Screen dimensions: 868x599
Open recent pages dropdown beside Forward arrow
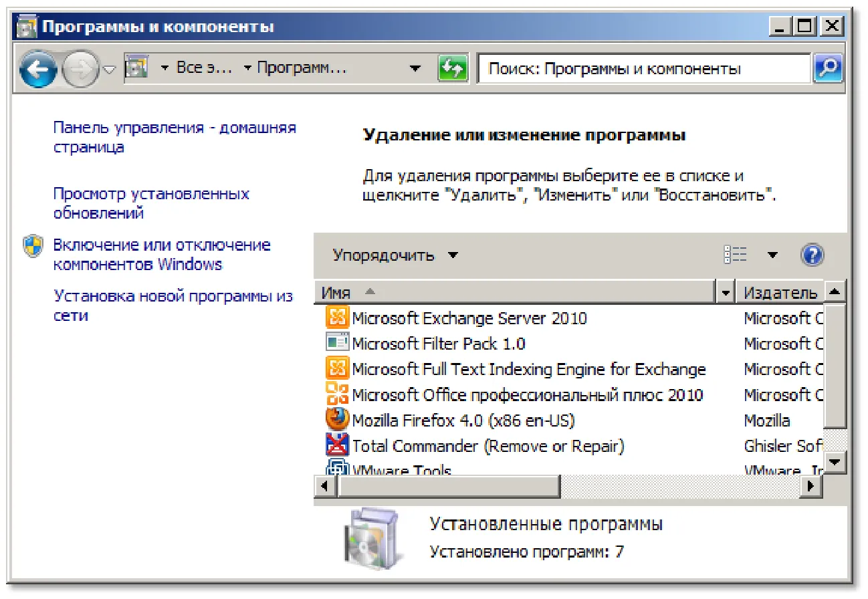[110, 70]
